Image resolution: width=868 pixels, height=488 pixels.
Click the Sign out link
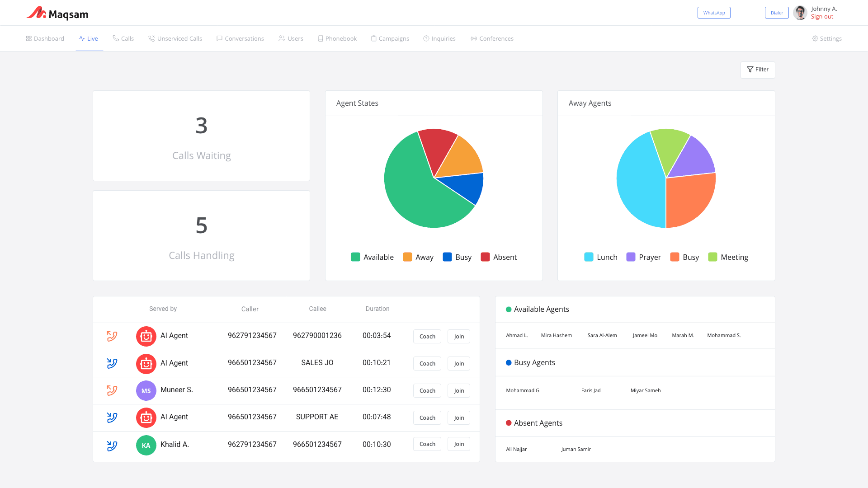(822, 17)
